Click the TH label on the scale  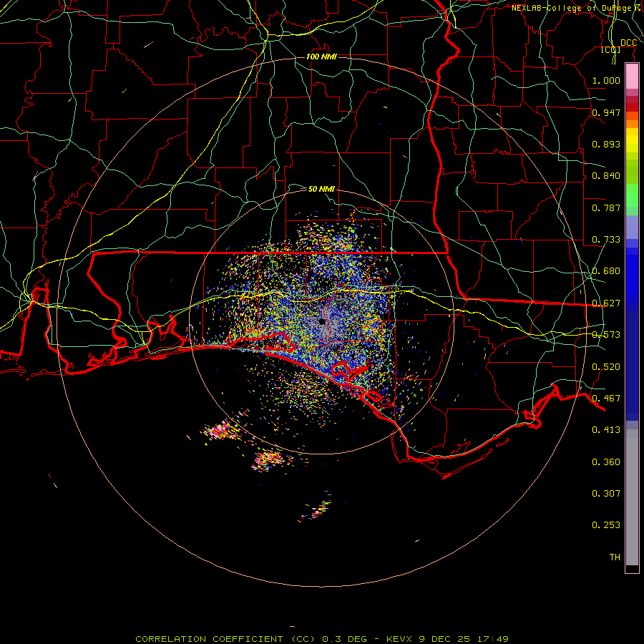[615, 557]
